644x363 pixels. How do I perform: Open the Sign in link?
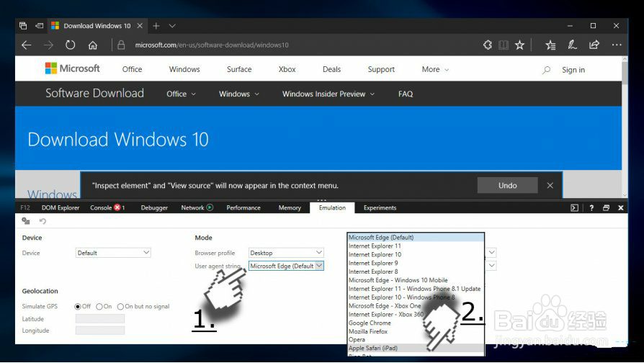[x=573, y=70]
